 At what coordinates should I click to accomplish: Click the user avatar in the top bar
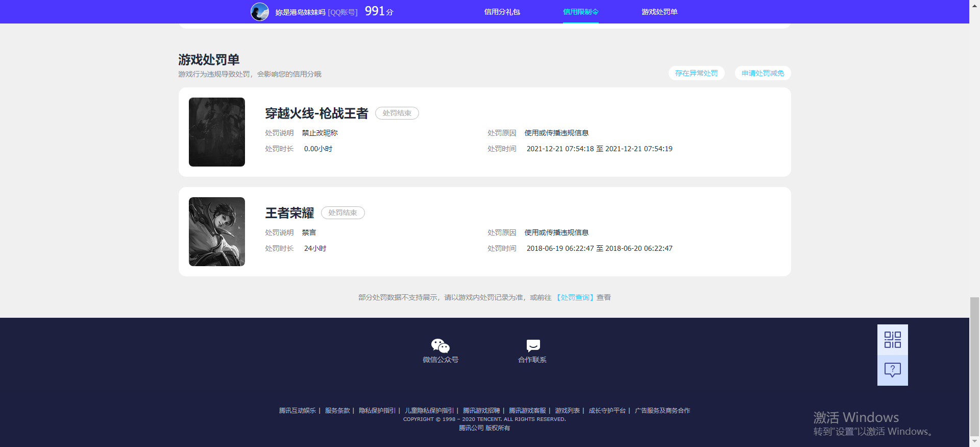click(260, 12)
